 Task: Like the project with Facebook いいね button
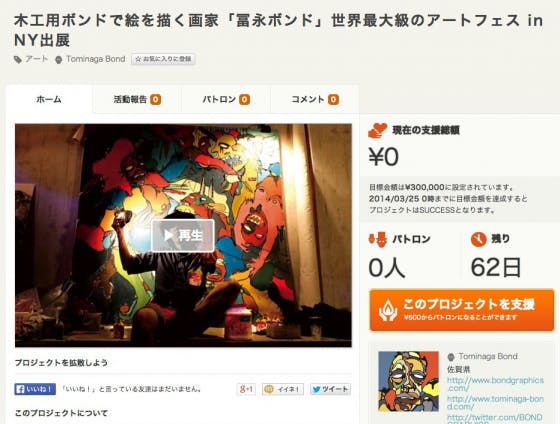pos(35,389)
